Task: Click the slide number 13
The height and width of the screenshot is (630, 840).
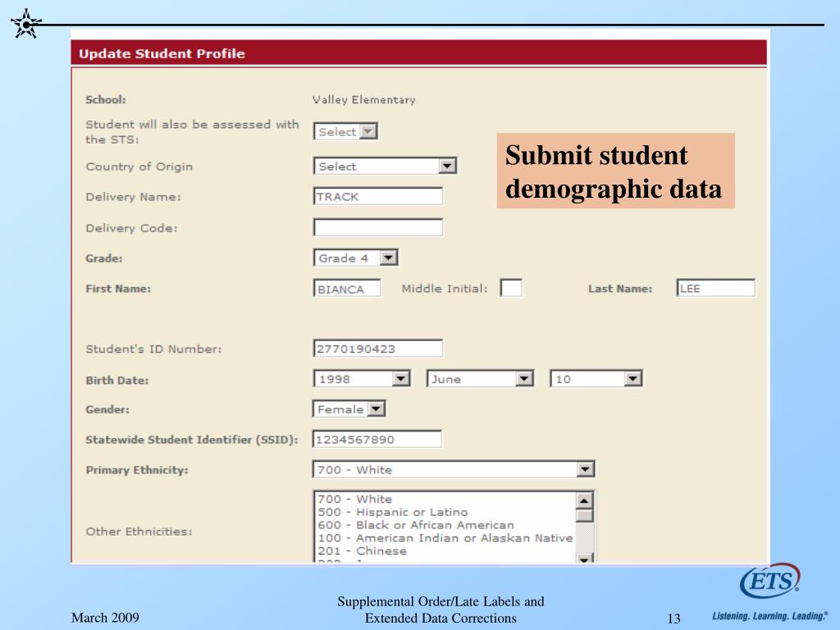Action: pyautogui.click(x=674, y=619)
